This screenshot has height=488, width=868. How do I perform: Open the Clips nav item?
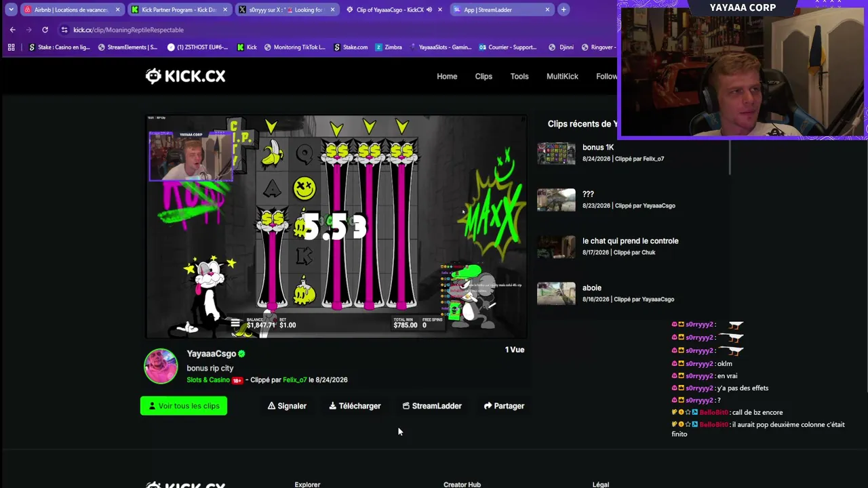click(x=484, y=77)
